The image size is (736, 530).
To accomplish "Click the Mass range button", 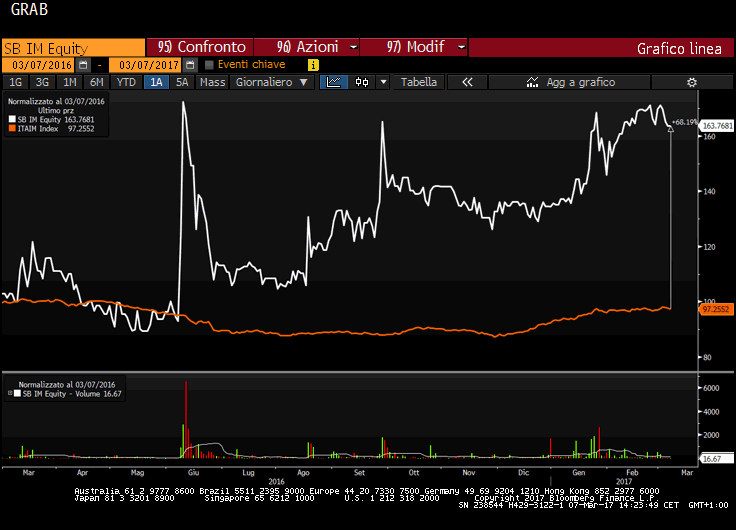I will (212, 82).
